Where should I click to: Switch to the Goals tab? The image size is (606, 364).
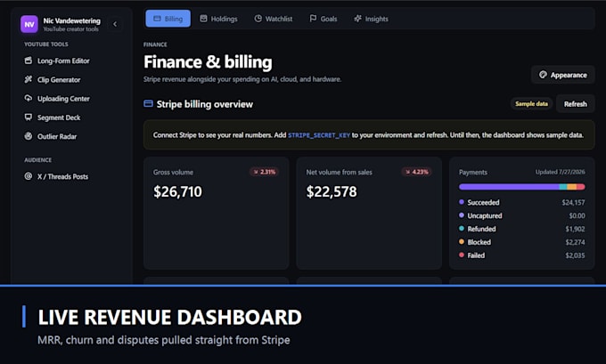pos(323,19)
